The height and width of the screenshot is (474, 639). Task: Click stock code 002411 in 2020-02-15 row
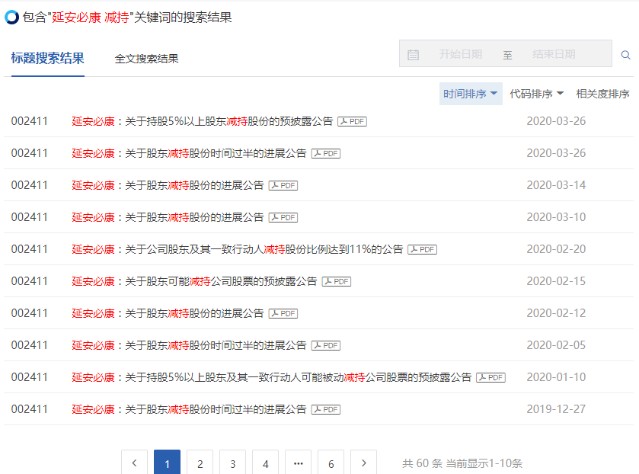click(29, 281)
